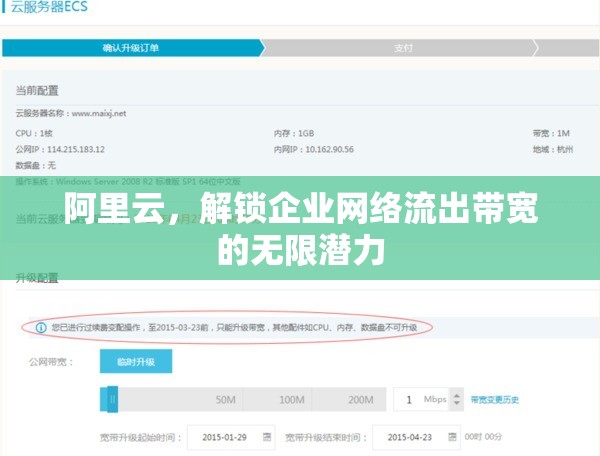Open the calendar icon for start date
600x456 pixels.
pos(267,436)
